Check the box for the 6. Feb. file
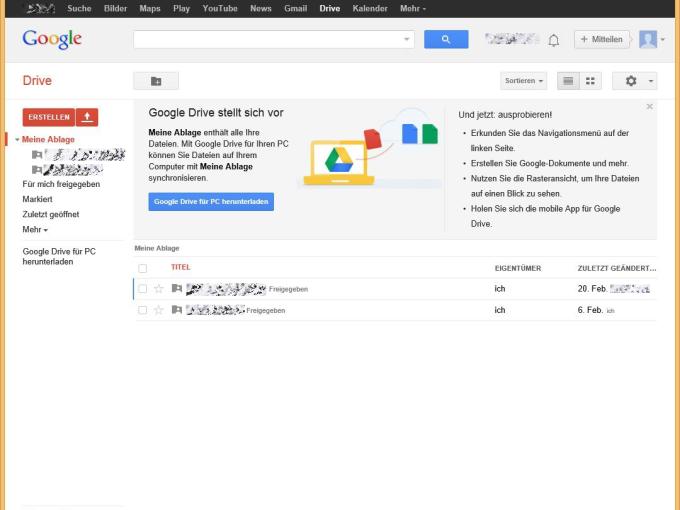 [142, 310]
